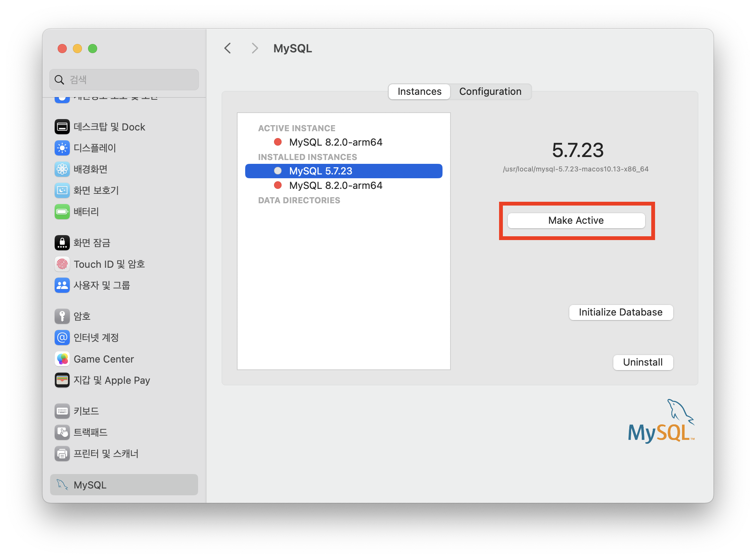Click the Make Active button
756x559 pixels.
576,220
